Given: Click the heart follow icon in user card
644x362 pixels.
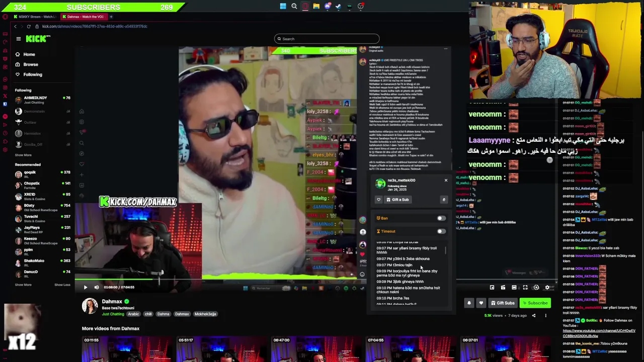Looking at the screenshot, I should [379, 200].
